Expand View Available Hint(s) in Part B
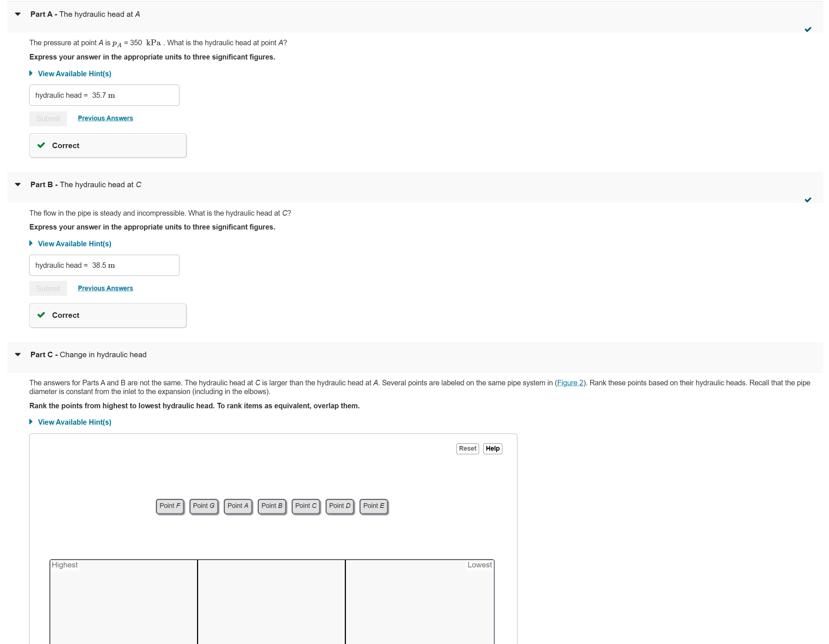This screenshot has height=644, width=829. pos(74,244)
